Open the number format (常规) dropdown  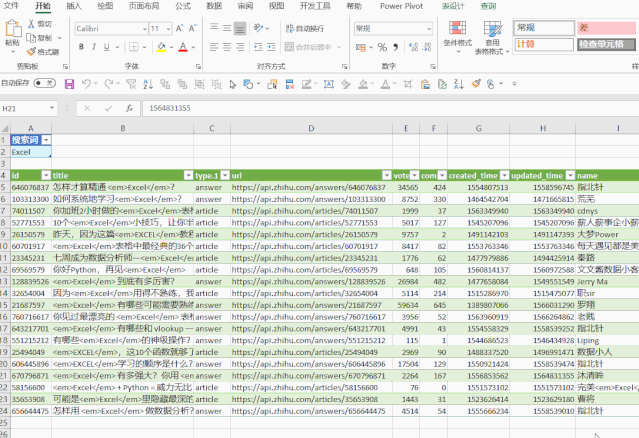pyautogui.click(x=429, y=29)
